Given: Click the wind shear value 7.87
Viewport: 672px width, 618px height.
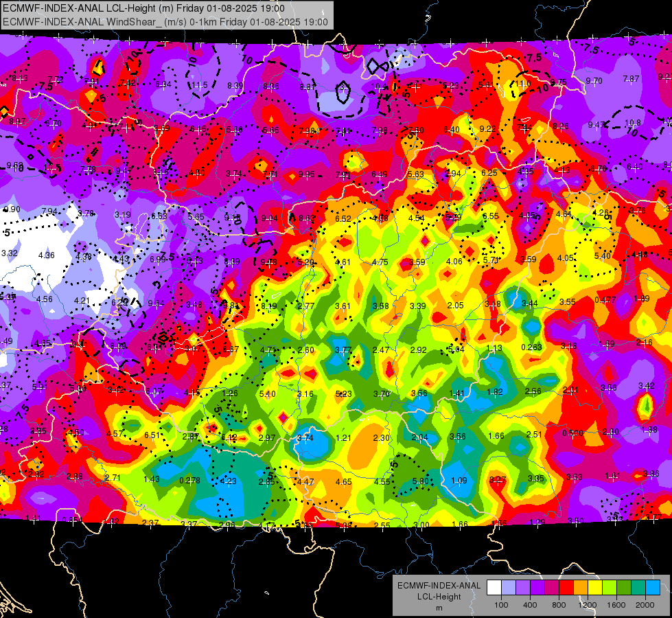Looking at the screenshot, I should click(631, 79).
